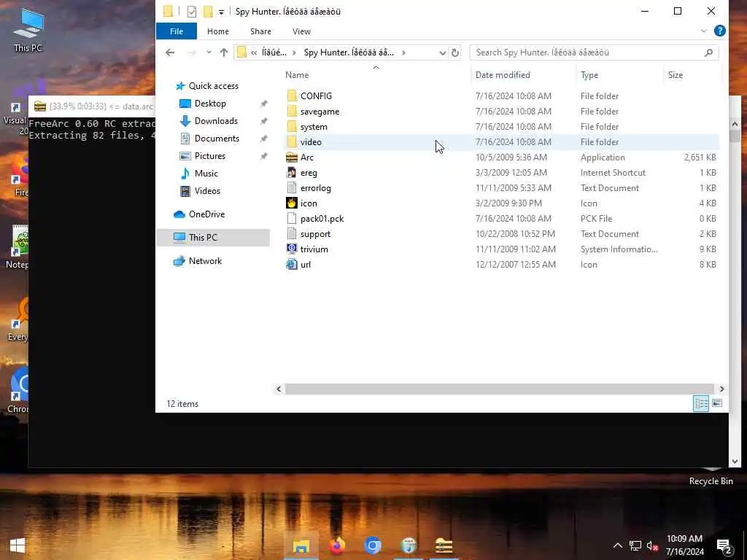Open Desktop in navigation pane
Screen dimensions: 747x560
[210, 104]
